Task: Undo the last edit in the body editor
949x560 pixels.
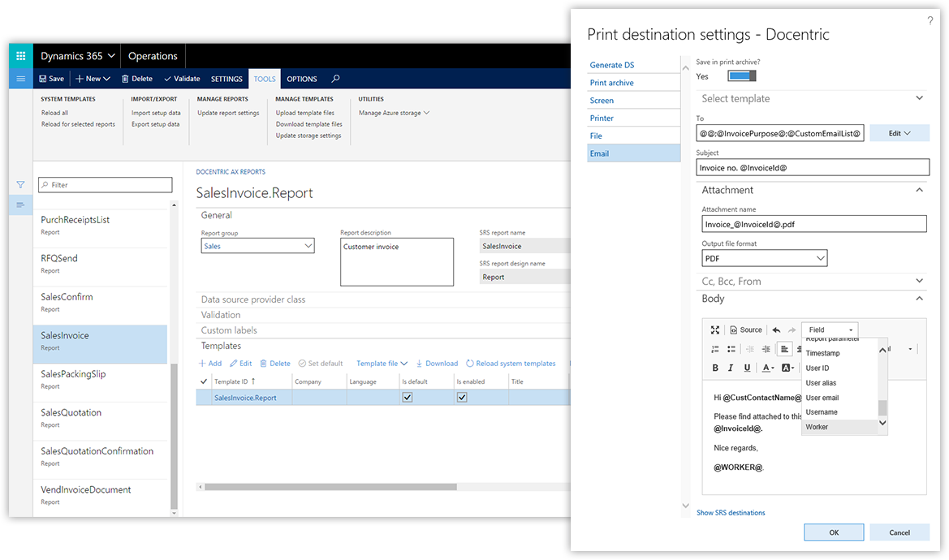Action: pos(777,330)
